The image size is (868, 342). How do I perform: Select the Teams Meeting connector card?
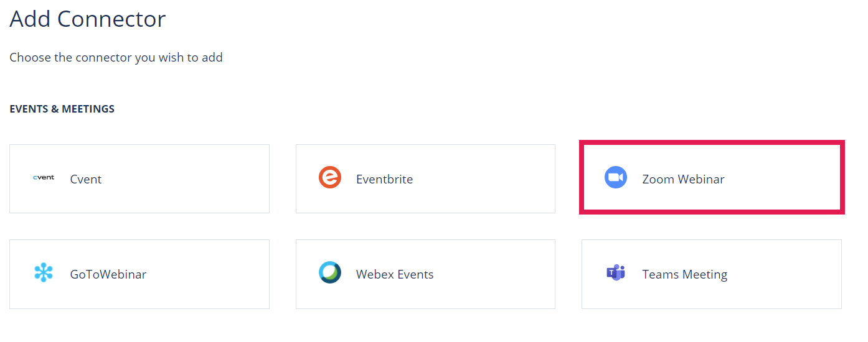(712, 274)
